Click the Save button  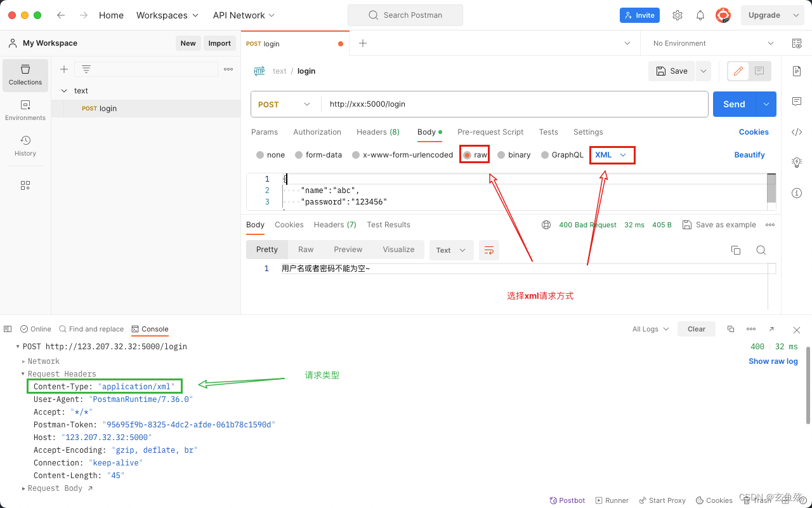(672, 71)
